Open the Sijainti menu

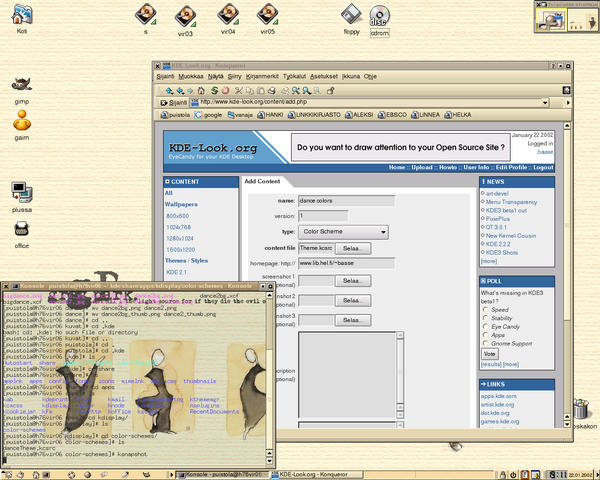(x=165, y=77)
